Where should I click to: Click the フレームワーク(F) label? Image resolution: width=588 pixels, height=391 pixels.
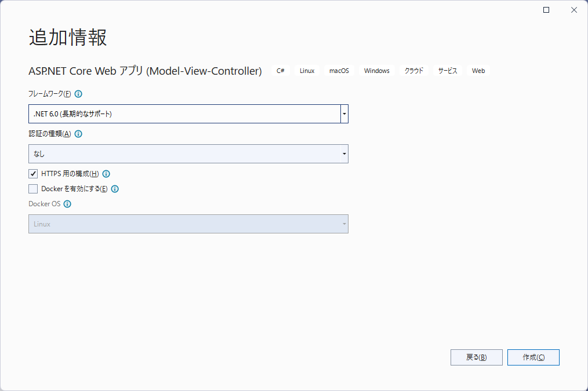click(49, 94)
